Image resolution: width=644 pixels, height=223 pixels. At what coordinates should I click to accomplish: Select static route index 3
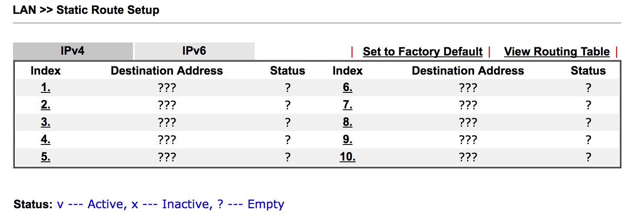coord(46,122)
